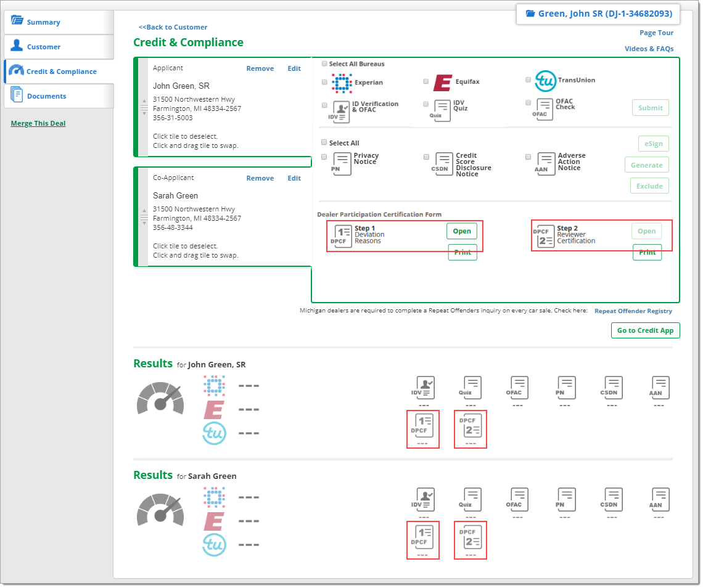Enable the OFAC Check checkbox

coord(528,102)
